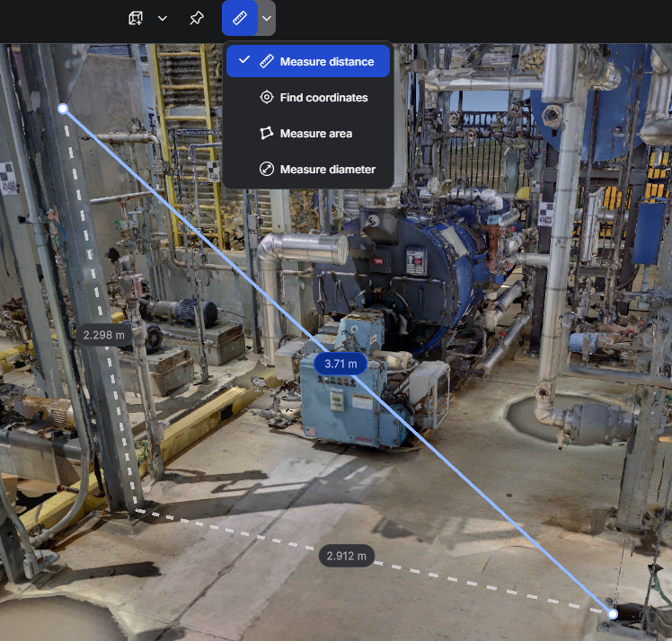Click the pin icon in the toolbar

(x=196, y=18)
